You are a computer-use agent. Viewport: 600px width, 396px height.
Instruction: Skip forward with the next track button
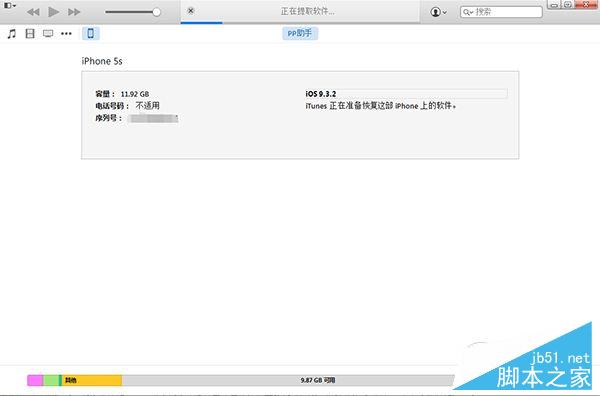point(74,12)
